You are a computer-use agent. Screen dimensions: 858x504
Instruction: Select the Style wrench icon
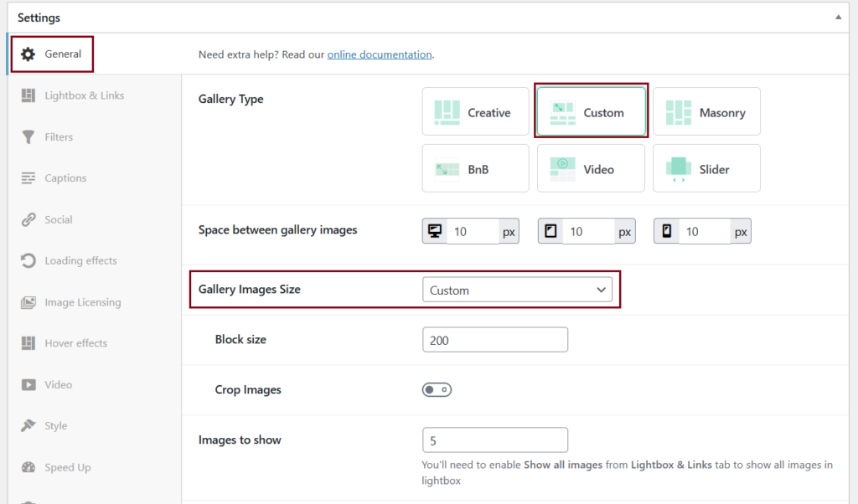27,425
